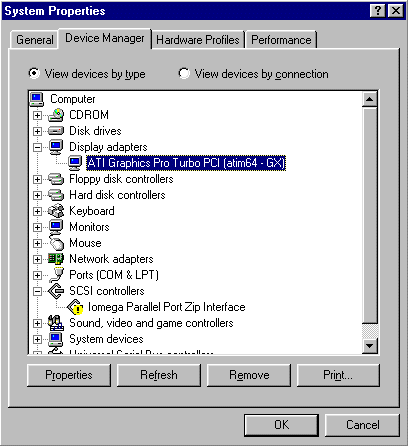Click the Sound, video and game controllers icon
This screenshot has width=408, height=446.
tap(56, 323)
